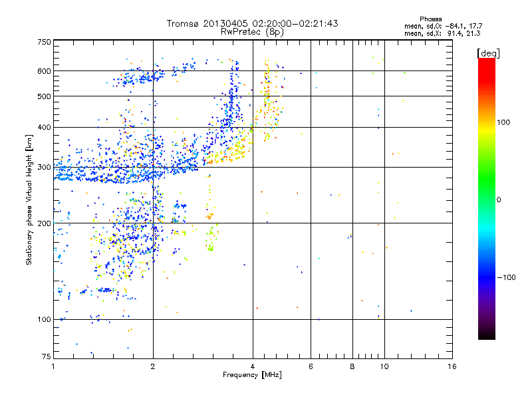Click the x-axis tick label '10'

click(x=384, y=366)
